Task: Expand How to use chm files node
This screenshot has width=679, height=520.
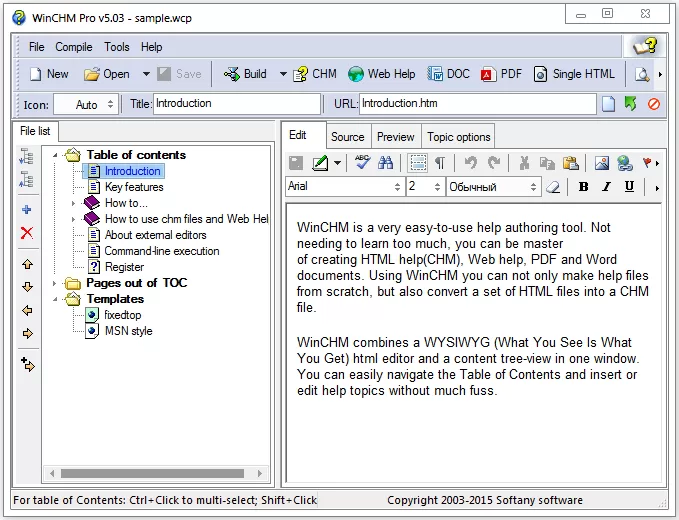Action: (x=73, y=219)
